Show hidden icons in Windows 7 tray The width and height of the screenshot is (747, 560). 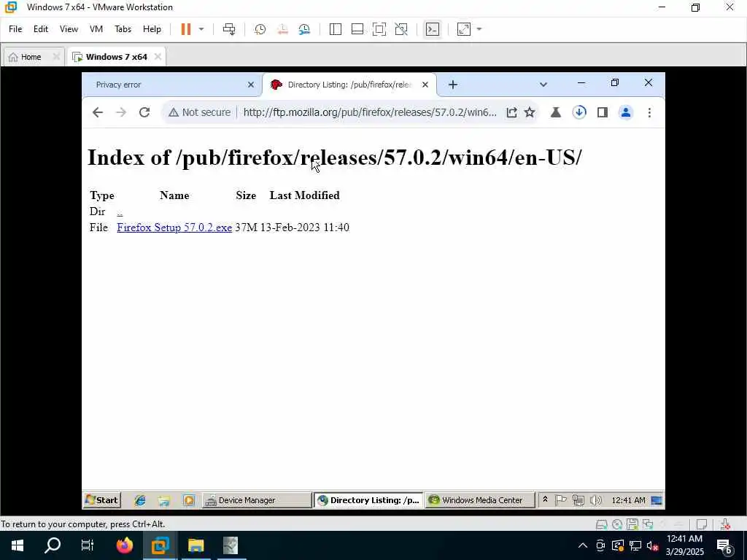pyautogui.click(x=545, y=499)
